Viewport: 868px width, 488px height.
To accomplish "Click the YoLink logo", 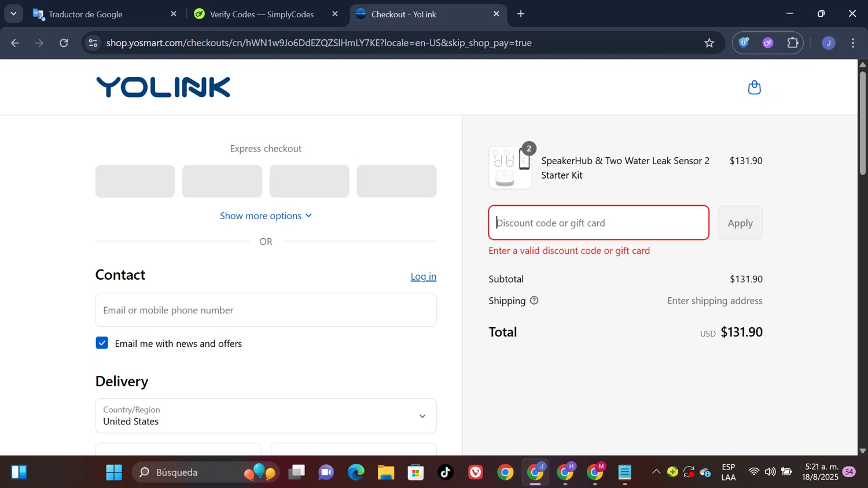I will [x=163, y=87].
